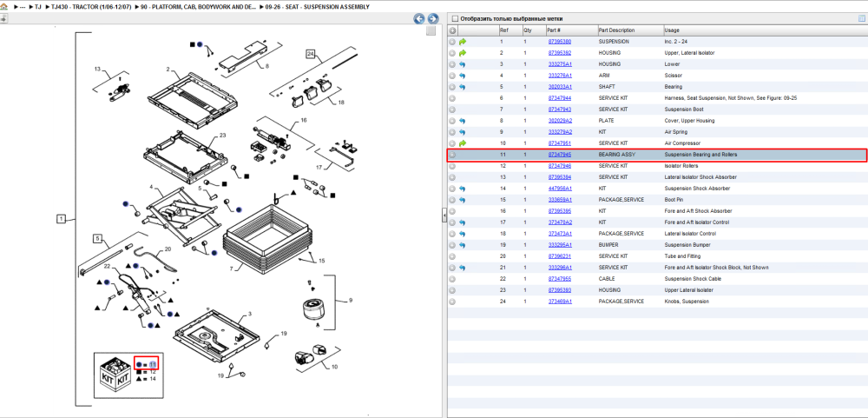The image size is (868, 418).
Task: Select boxed callout 5 in the diagram
Action: coord(97,239)
